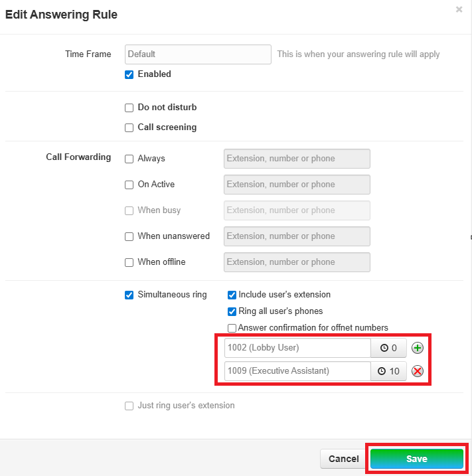This screenshot has width=472, height=476.
Task: Click the ring delay clock for 1009
Action: point(388,371)
